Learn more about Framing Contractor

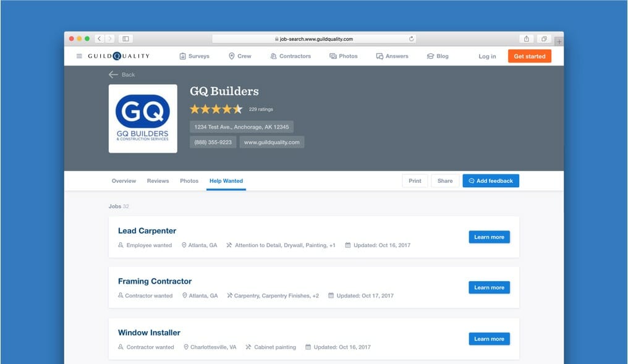(489, 287)
